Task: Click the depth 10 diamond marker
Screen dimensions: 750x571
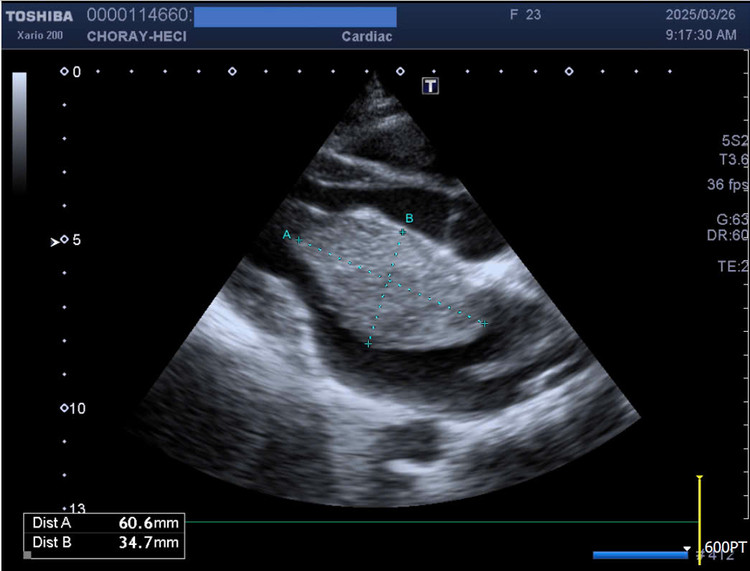Action: tap(64, 408)
